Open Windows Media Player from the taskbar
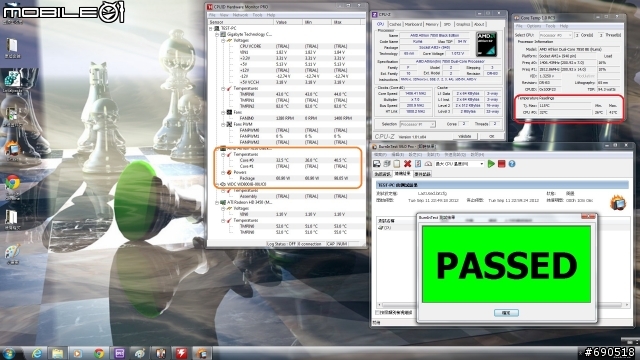 78,353
